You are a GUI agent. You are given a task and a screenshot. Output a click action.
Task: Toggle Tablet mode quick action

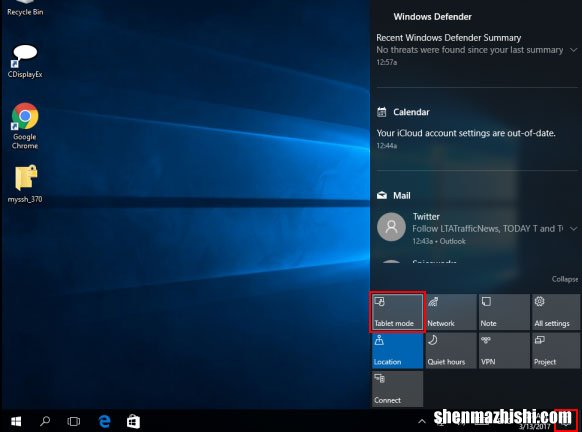(x=397, y=312)
